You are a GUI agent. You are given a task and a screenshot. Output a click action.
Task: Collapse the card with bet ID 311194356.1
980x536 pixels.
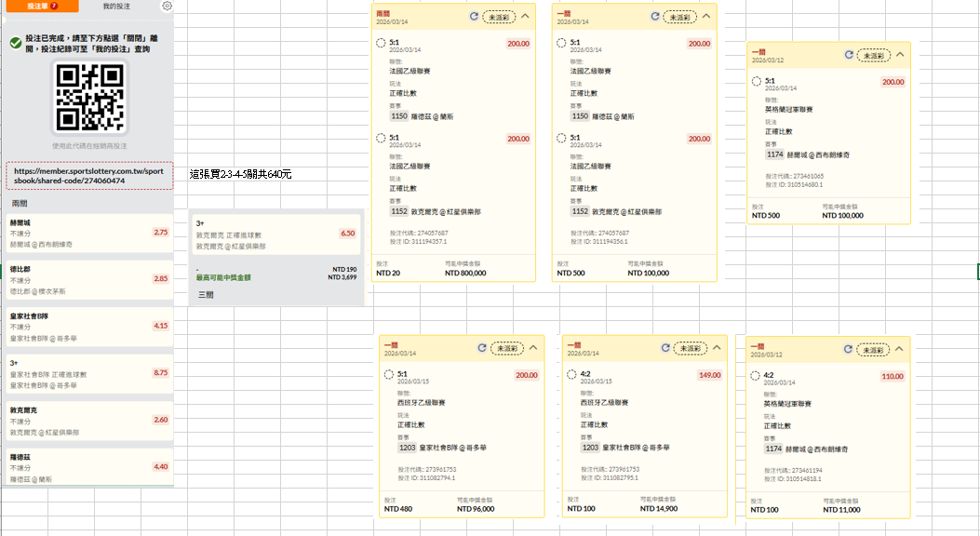706,16
